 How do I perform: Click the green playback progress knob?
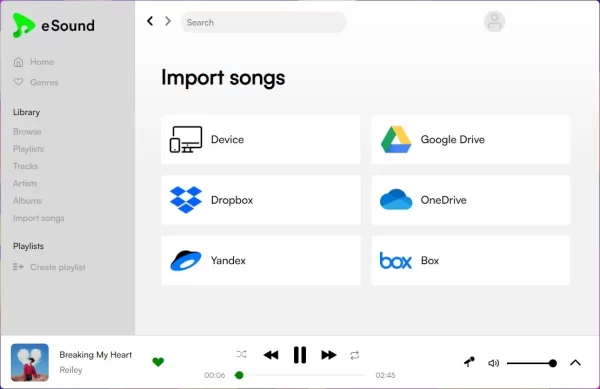(239, 375)
